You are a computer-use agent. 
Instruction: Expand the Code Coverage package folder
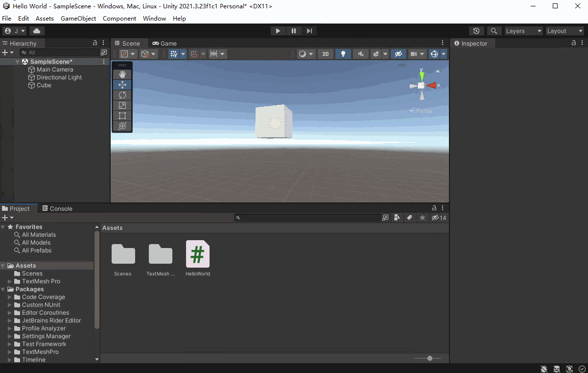coord(10,297)
